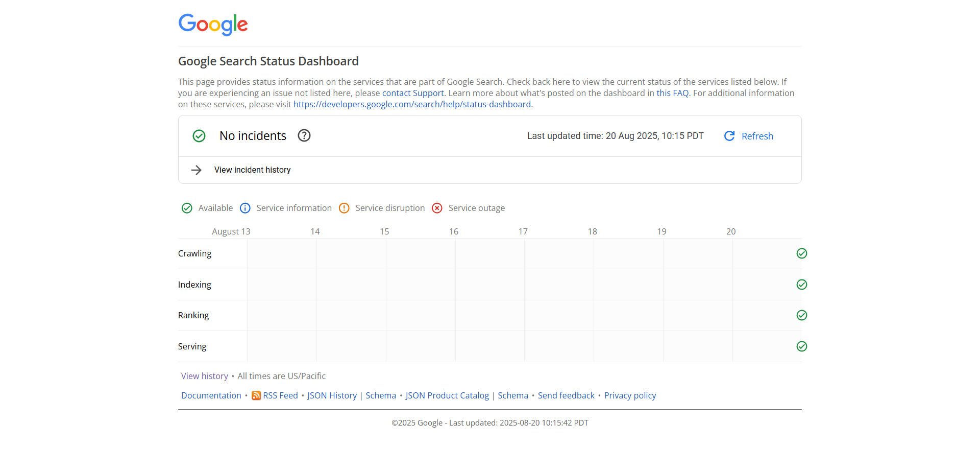This screenshot has height=471, width=980.
Task: Open the Send feedback link
Action: coord(566,395)
